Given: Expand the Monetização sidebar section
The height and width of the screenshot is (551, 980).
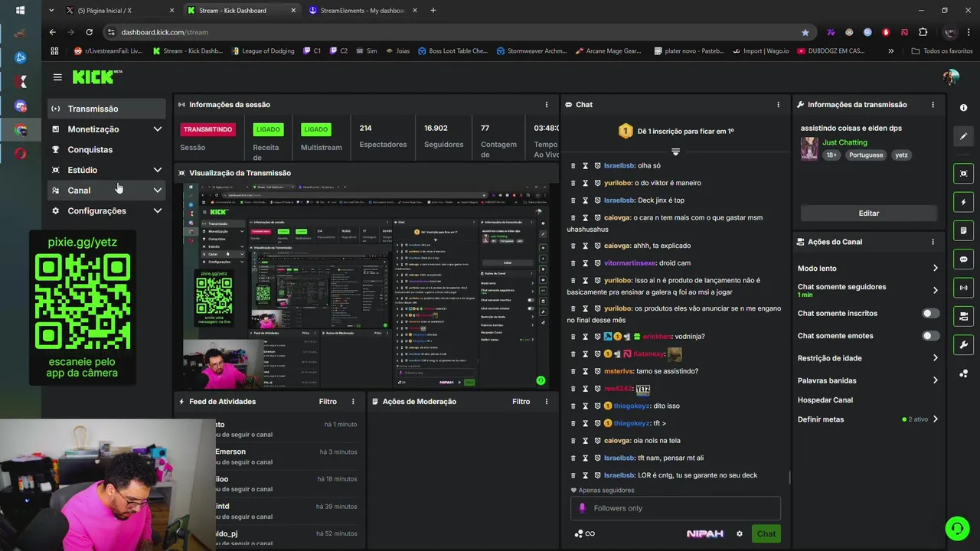Looking at the screenshot, I should click(x=107, y=129).
